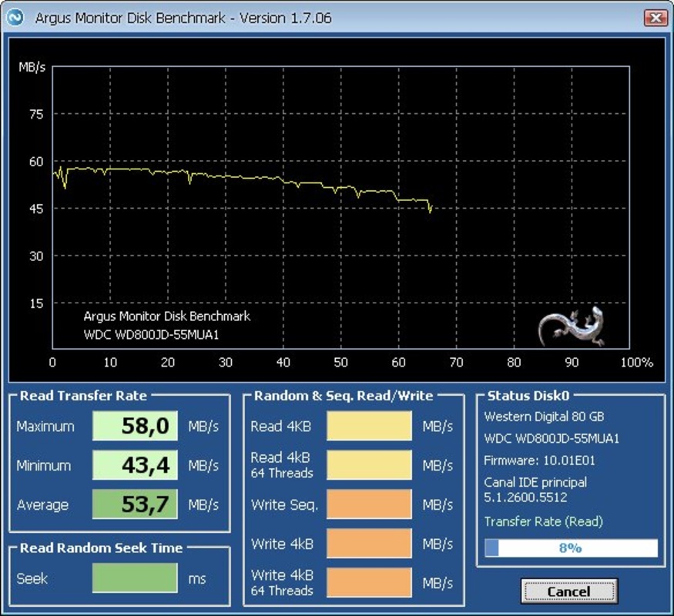Click the Argus Monitor title bar icon
The height and width of the screenshot is (616, 674).
click(15, 18)
